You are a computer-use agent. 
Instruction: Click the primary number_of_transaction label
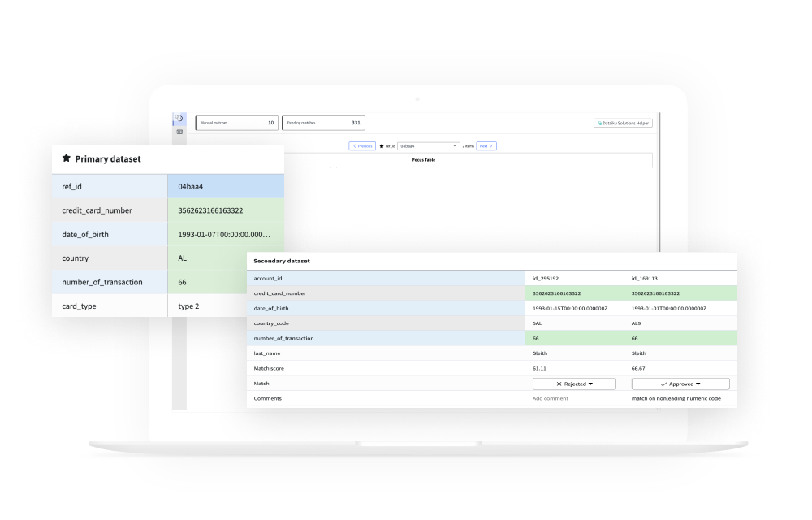(x=102, y=282)
